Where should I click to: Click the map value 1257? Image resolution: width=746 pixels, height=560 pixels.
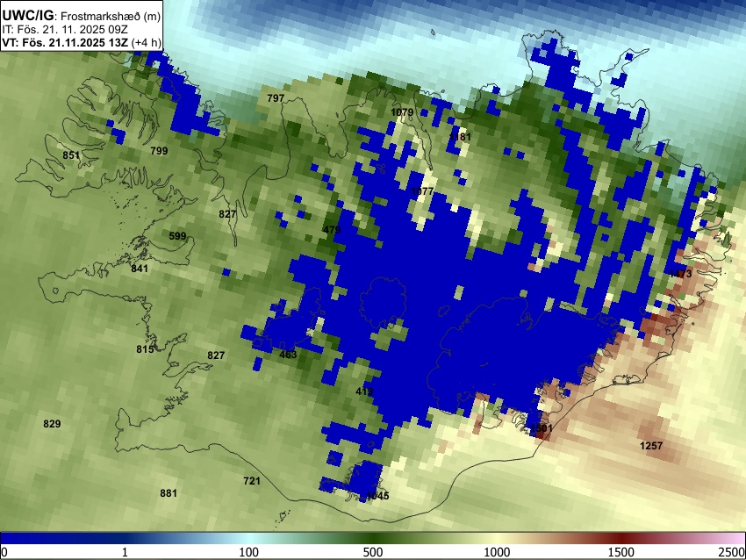651,446
